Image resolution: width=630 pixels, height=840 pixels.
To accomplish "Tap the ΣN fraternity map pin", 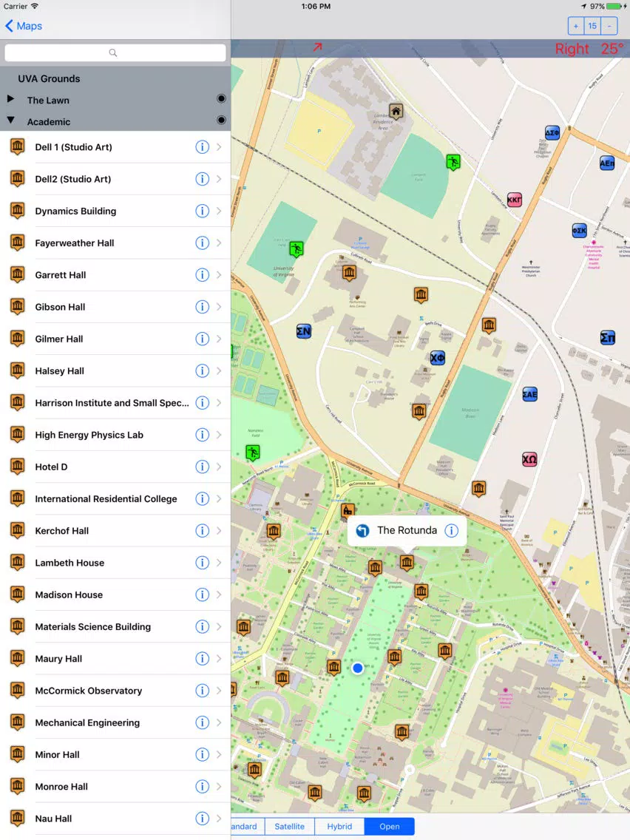I will pos(304,331).
